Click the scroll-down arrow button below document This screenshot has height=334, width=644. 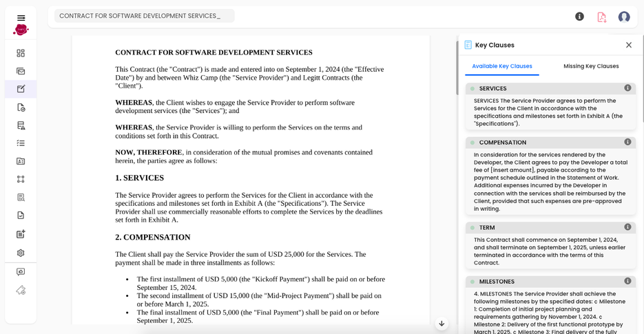point(442,324)
